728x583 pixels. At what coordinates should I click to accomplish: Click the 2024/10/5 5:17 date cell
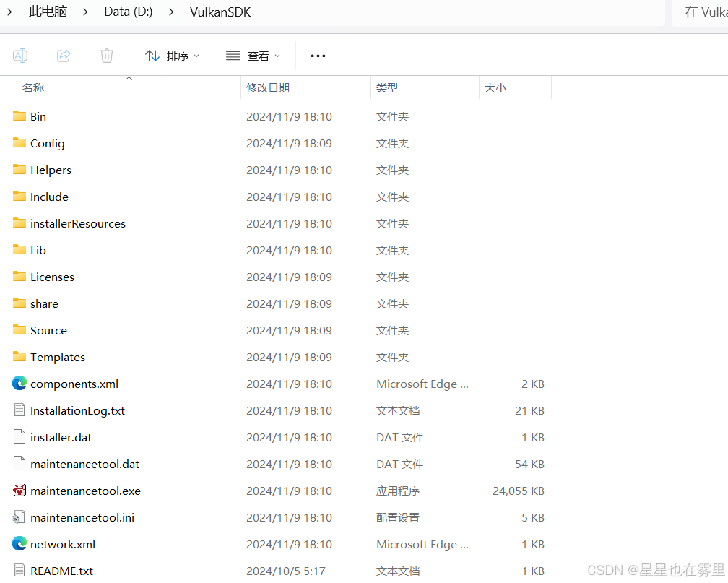pyautogui.click(x=286, y=571)
